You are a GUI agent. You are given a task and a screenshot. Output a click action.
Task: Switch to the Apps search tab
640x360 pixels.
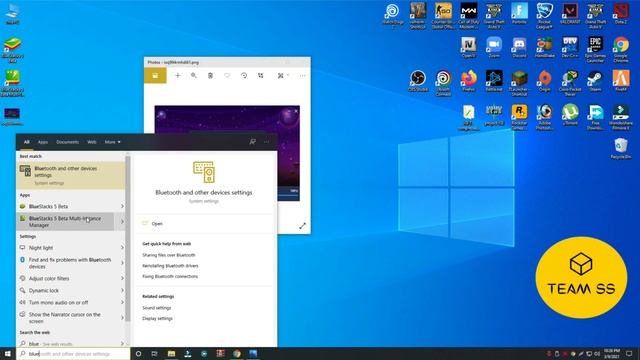[x=43, y=142]
